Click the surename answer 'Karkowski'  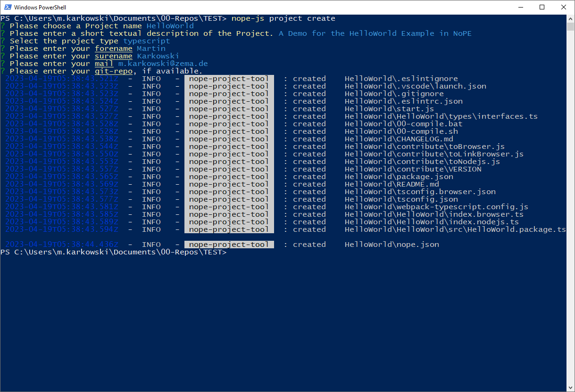pos(158,56)
